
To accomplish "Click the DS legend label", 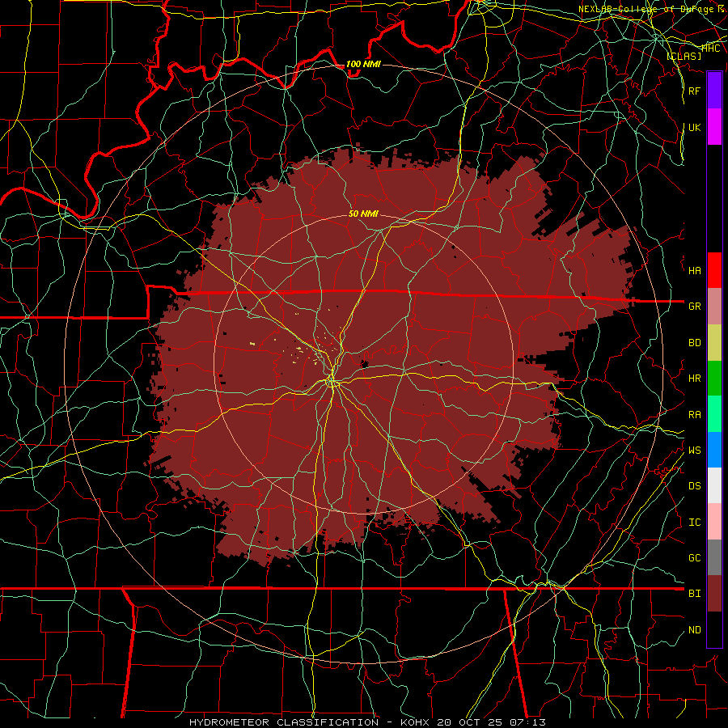I will 695,486.
